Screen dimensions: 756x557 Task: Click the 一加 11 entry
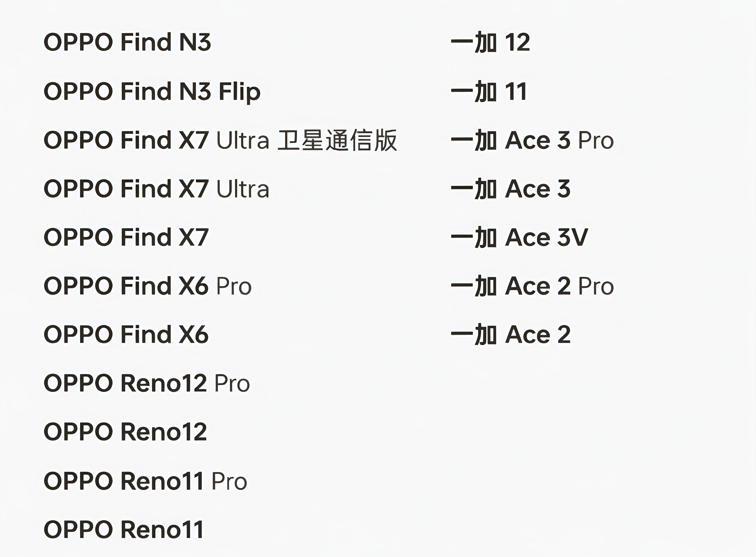click(x=489, y=91)
